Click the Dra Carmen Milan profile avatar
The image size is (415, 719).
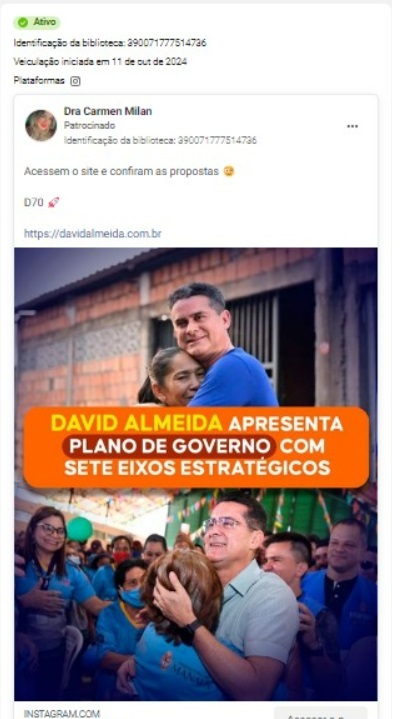(x=41, y=125)
